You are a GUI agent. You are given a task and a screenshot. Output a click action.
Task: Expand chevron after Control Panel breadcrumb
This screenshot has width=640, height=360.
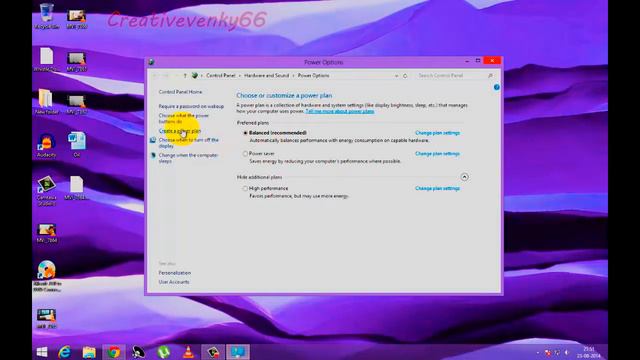[x=240, y=76]
